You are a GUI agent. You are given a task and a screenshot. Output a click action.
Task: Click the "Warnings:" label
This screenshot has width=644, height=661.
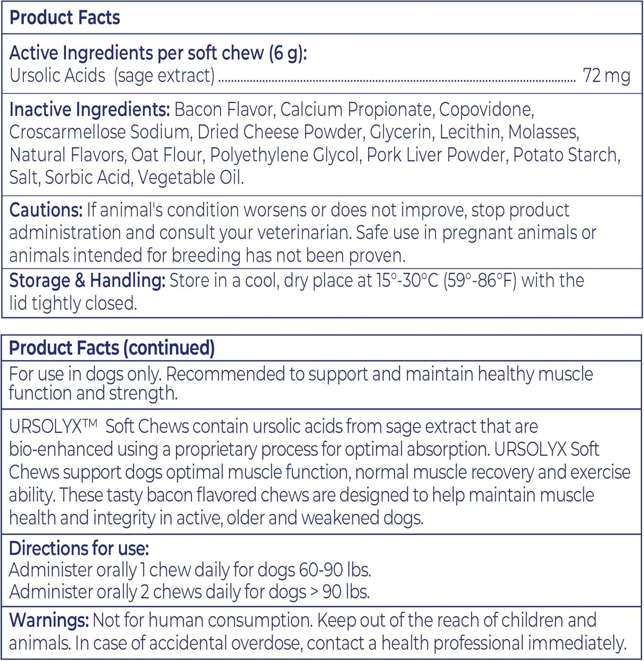49,620
